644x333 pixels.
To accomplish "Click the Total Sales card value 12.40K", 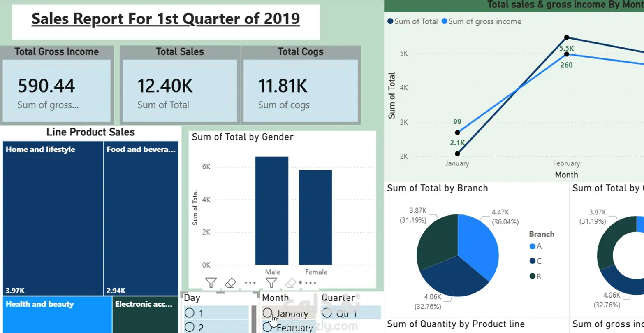I will (x=165, y=86).
